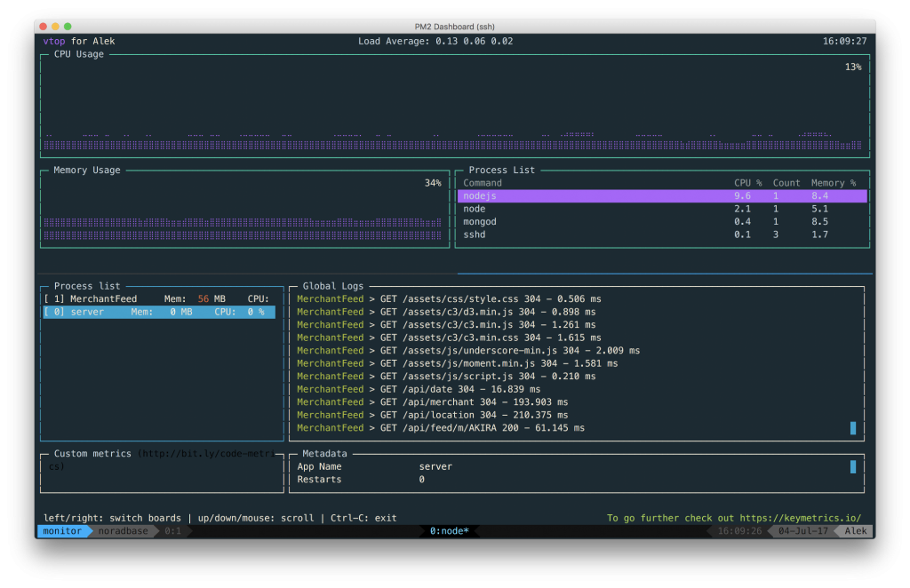Sort processes by the Memory % column

coord(834,183)
